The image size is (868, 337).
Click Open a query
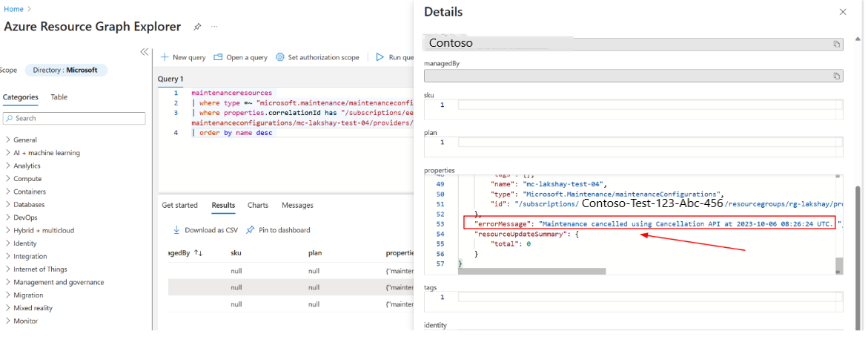point(240,57)
